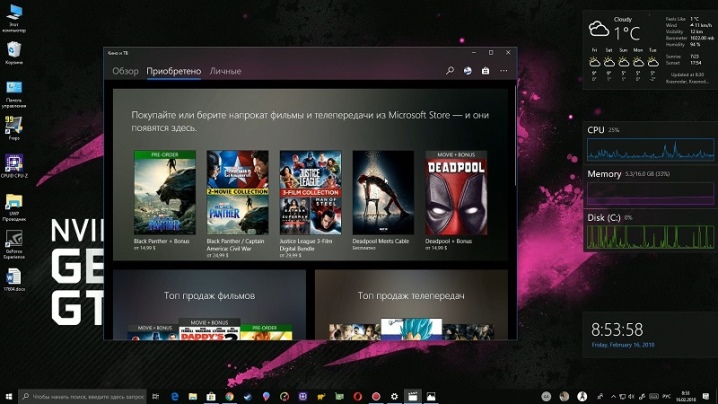Viewport: 718px width, 404px height.
Task: Click the CPU usage graph widget
Action: [650, 149]
